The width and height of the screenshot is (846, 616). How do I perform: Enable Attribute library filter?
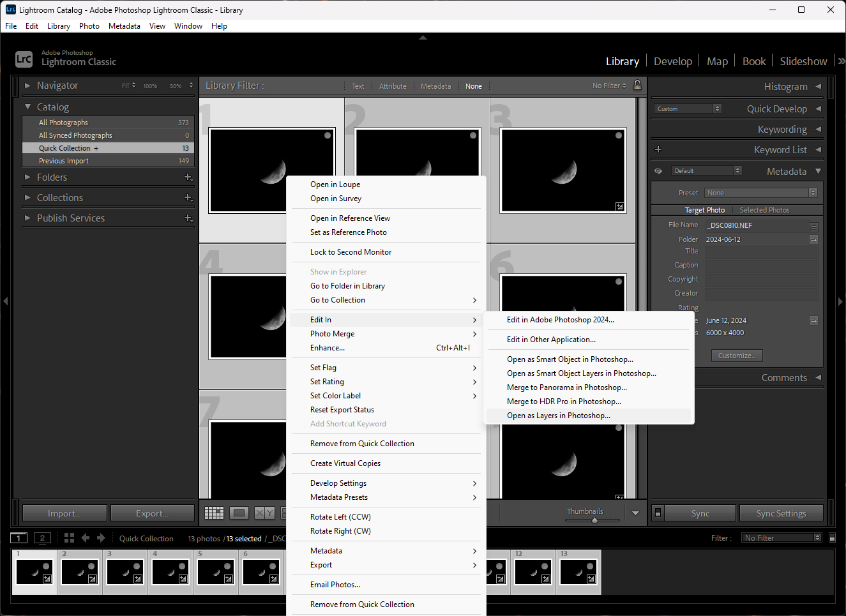pyautogui.click(x=393, y=86)
